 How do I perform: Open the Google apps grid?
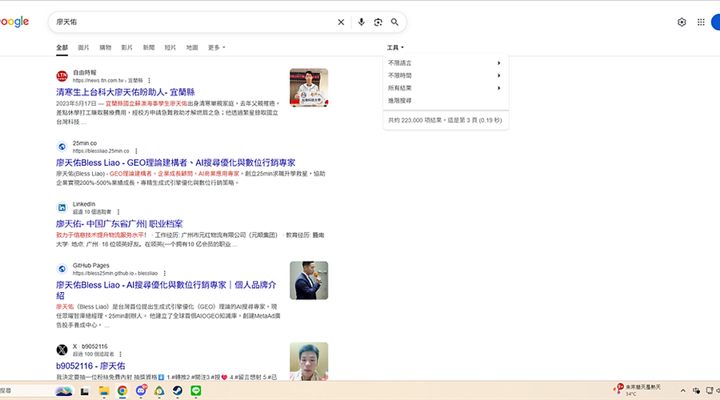(701, 22)
